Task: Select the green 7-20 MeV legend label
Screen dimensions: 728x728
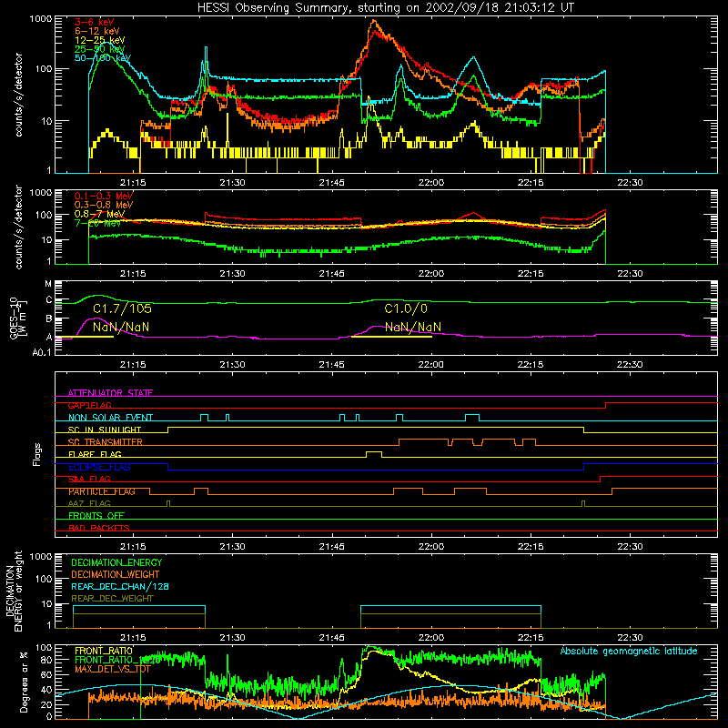Action: [x=97, y=223]
